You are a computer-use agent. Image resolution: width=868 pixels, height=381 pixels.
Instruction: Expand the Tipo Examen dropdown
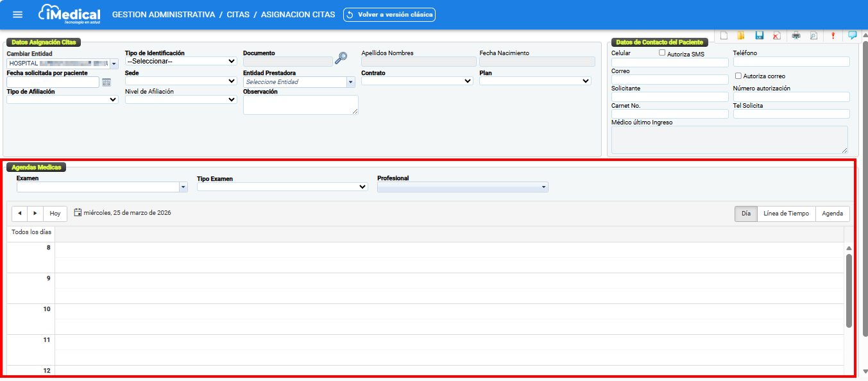tap(282, 187)
